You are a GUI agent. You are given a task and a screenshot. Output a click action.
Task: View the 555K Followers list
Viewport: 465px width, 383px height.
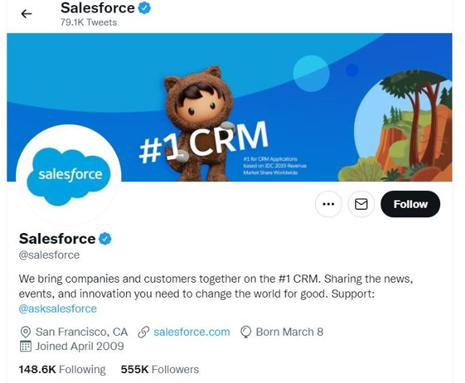(x=160, y=369)
